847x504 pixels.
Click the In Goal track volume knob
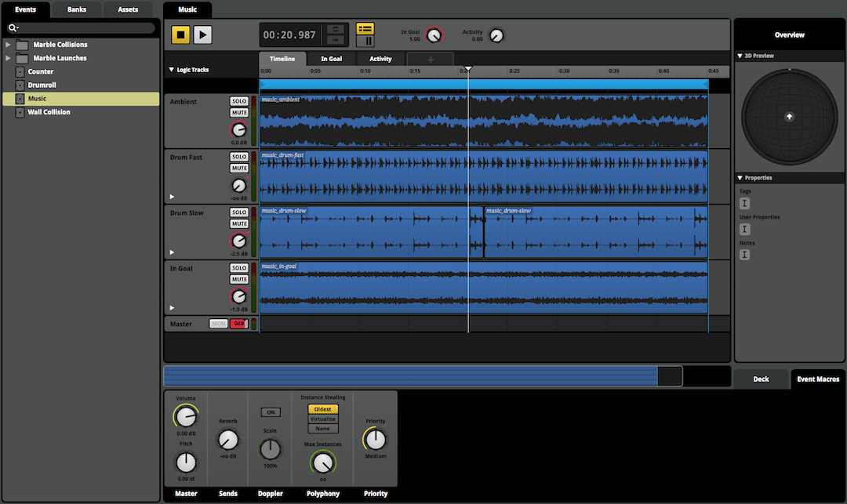pyautogui.click(x=238, y=296)
